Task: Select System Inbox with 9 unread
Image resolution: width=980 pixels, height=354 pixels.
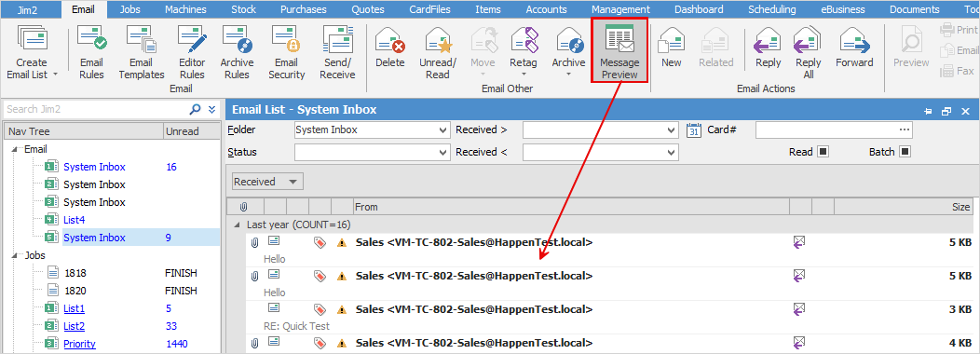Action: point(94,238)
